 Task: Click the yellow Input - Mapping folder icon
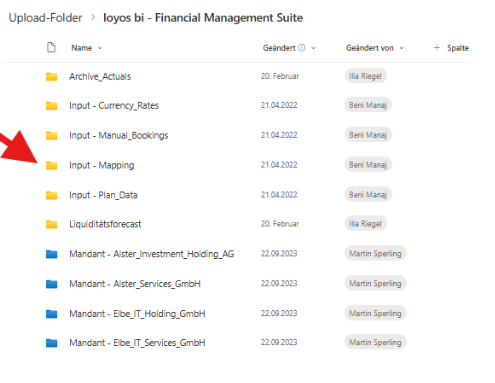[51, 165]
